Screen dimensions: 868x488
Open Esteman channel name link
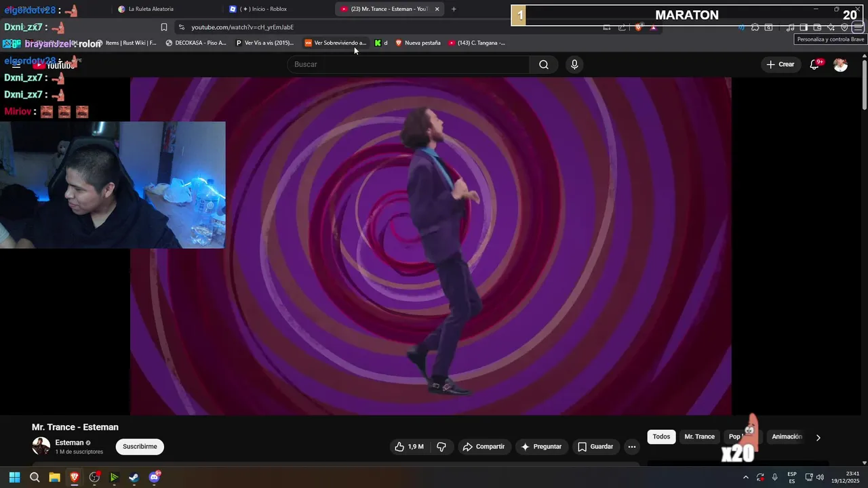click(69, 443)
